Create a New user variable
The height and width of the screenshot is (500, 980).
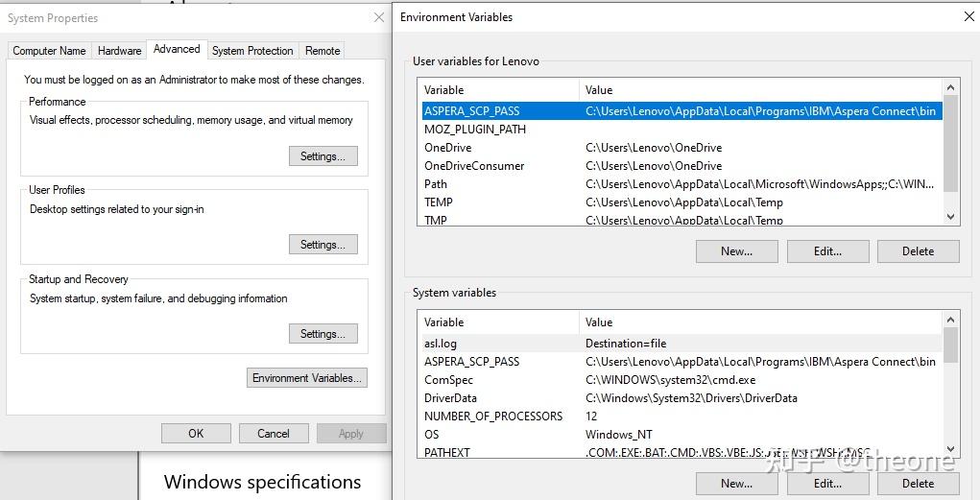736,251
